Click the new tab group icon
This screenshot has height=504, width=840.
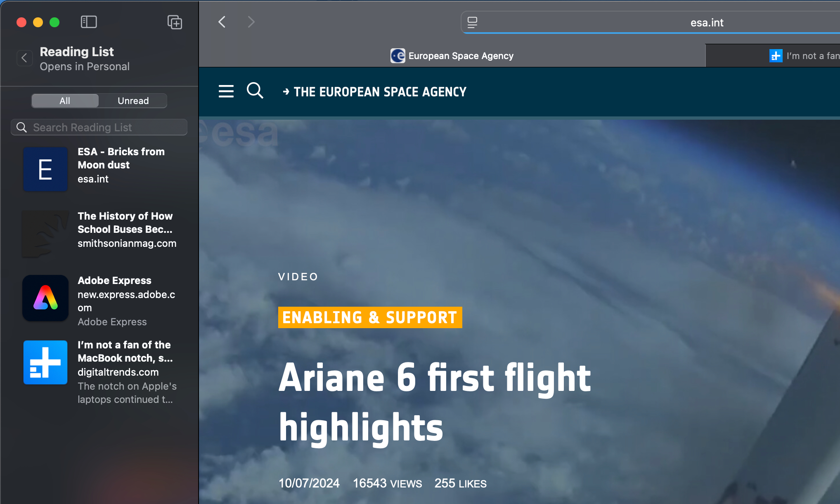175,22
